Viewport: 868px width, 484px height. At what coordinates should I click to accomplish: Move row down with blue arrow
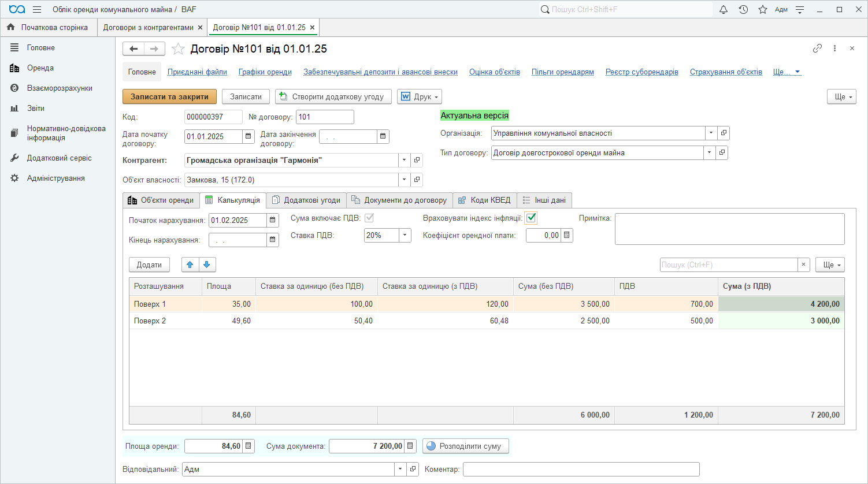pyautogui.click(x=207, y=265)
